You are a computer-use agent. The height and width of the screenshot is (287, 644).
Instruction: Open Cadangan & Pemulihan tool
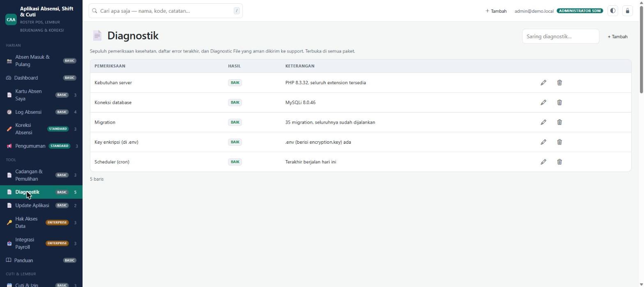[x=41, y=175]
